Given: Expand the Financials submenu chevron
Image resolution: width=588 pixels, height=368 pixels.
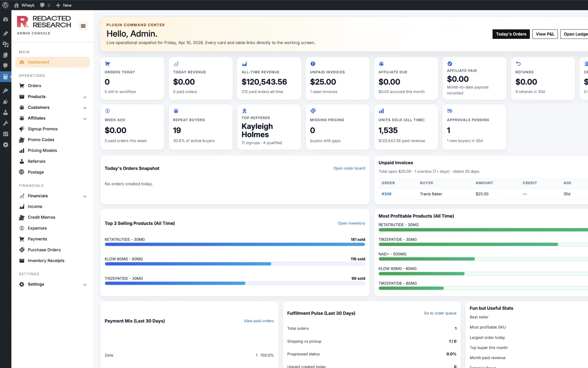Looking at the screenshot, I should (85, 196).
